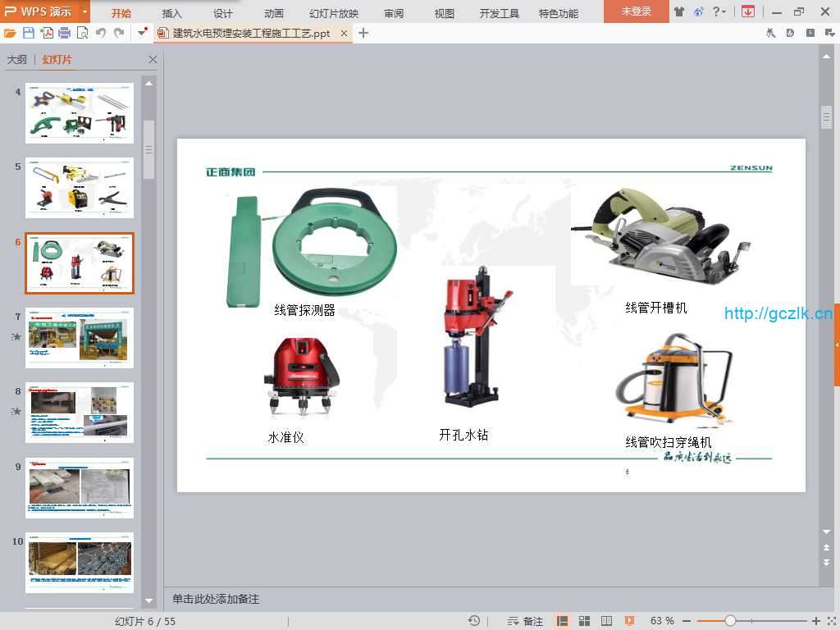Open a new document tab with plus
The image size is (840, 630).
(x=363, y=33)
